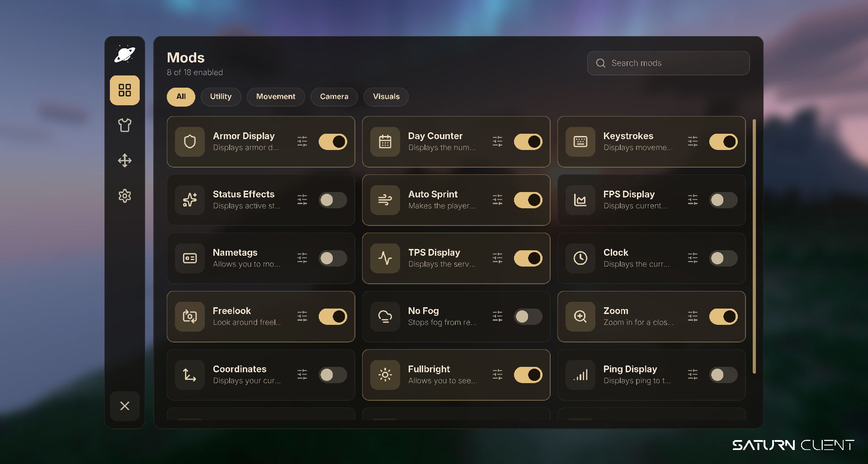This screenshot has height=464, width=868.
Task: Filter mods by Visuals
Action: [x=386, y=97]
